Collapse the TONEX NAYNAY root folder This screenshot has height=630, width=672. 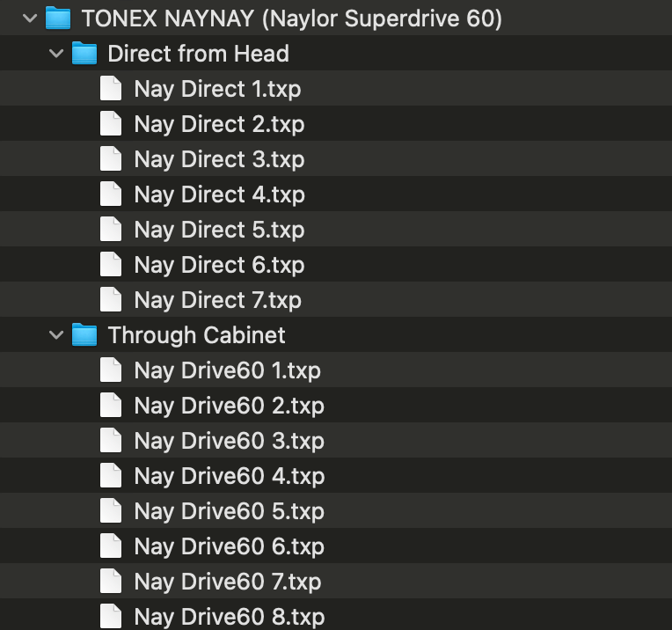tap(30, 18)
